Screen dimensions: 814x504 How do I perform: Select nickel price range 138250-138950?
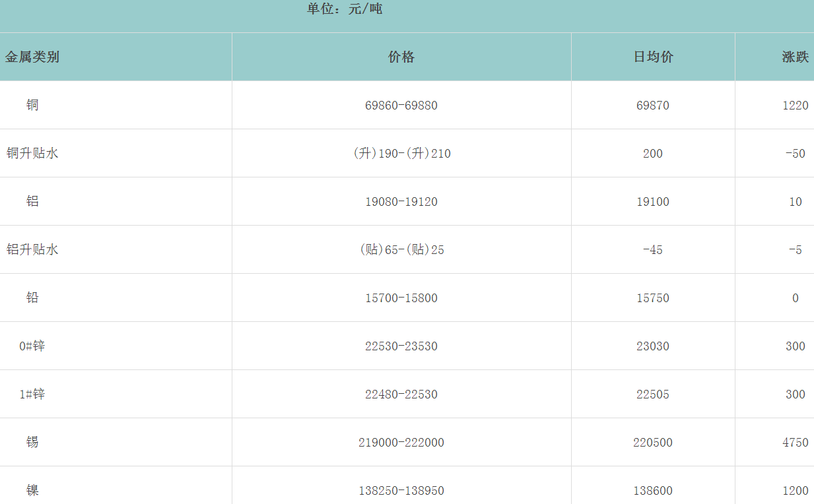(401, 491)
